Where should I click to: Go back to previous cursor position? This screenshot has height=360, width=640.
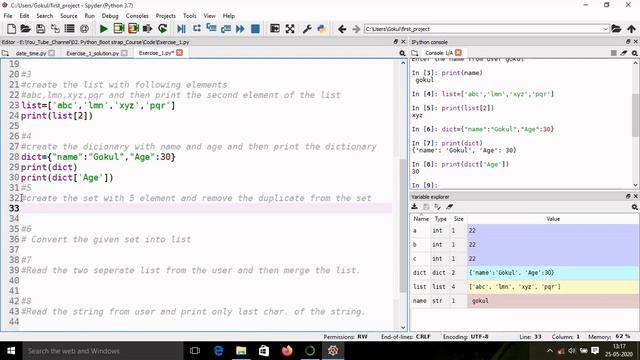point(342,29)
